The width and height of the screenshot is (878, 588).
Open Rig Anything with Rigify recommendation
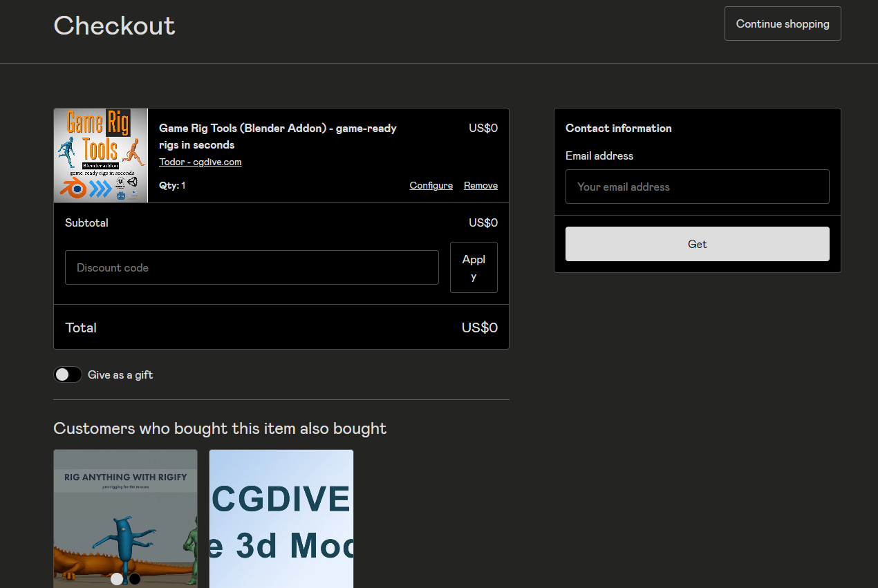click(x=125, y=519)
